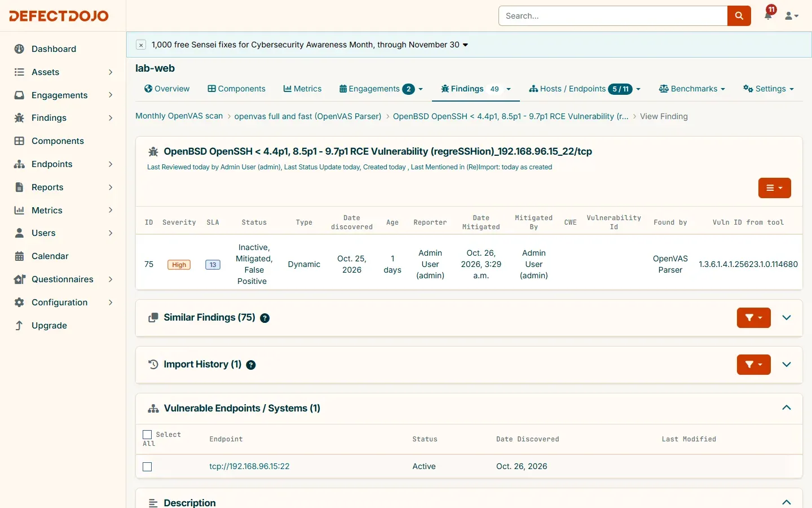Open Calendar from the sidebar

50,256
